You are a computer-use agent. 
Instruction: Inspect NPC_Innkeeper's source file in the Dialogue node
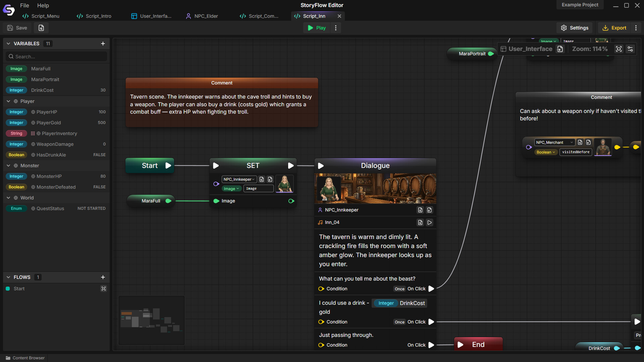coord(420,210)
